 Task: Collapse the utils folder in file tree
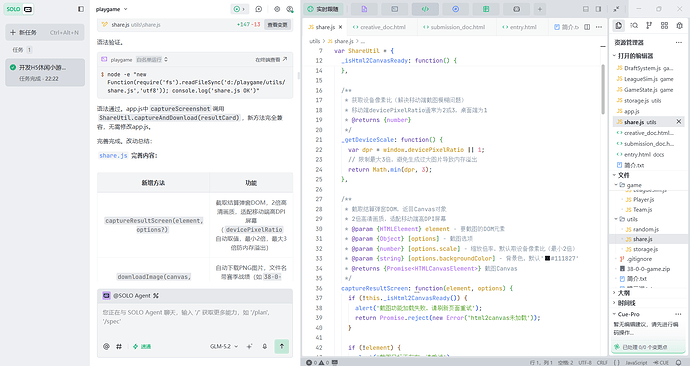pos(629,219)
